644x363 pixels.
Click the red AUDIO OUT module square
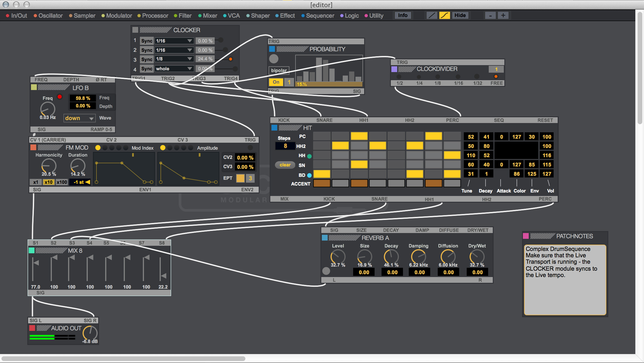point(32,328)
